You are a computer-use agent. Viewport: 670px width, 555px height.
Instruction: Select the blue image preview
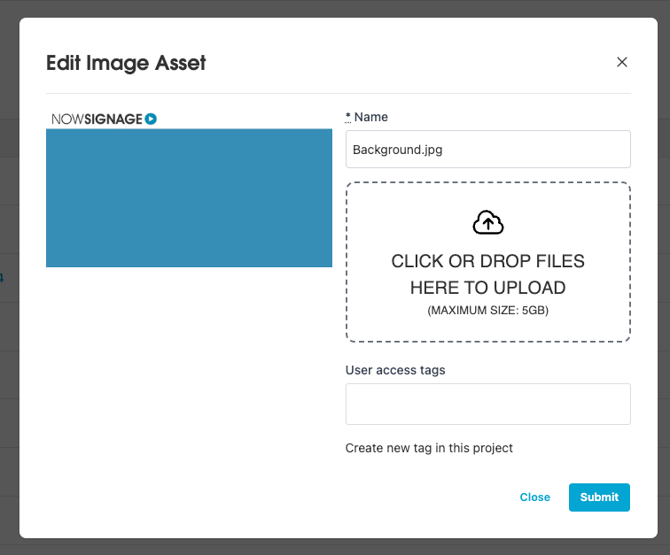point(189,197)
